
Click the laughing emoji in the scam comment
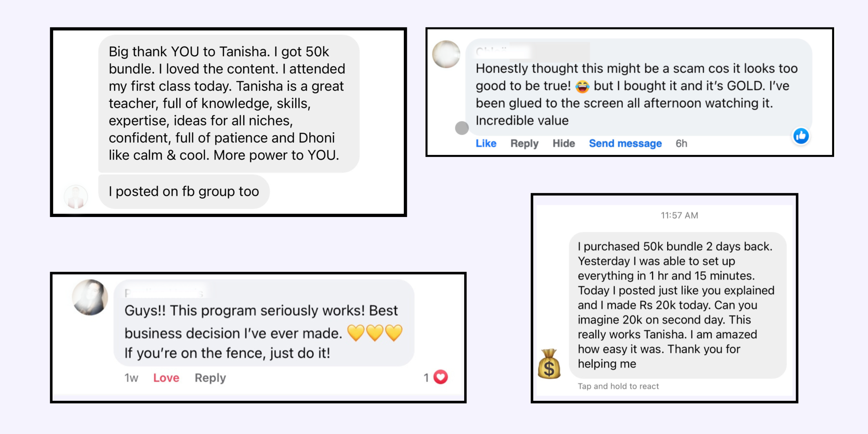(582, 86)
